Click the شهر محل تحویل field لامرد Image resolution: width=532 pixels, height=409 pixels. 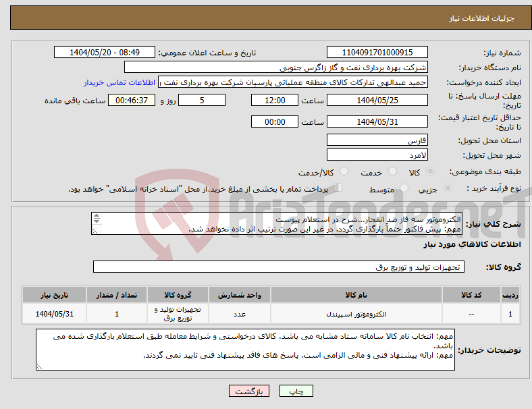coord(377,155)
